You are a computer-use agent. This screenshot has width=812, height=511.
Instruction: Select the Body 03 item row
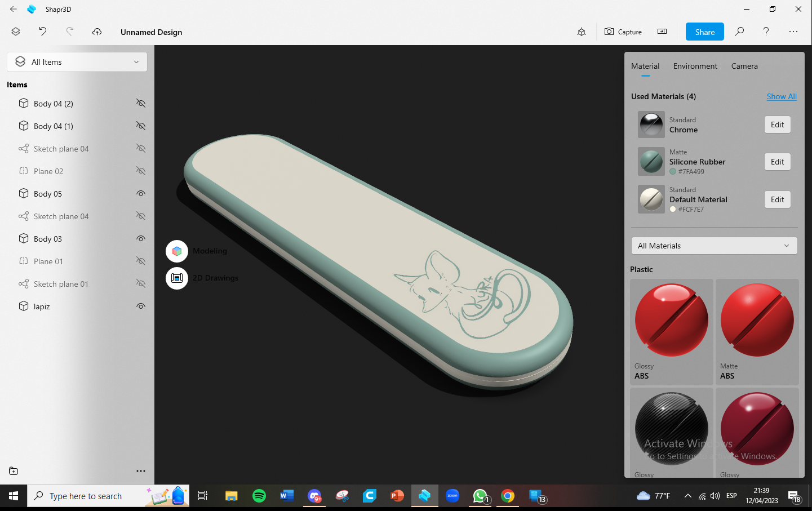pos(77,238)
